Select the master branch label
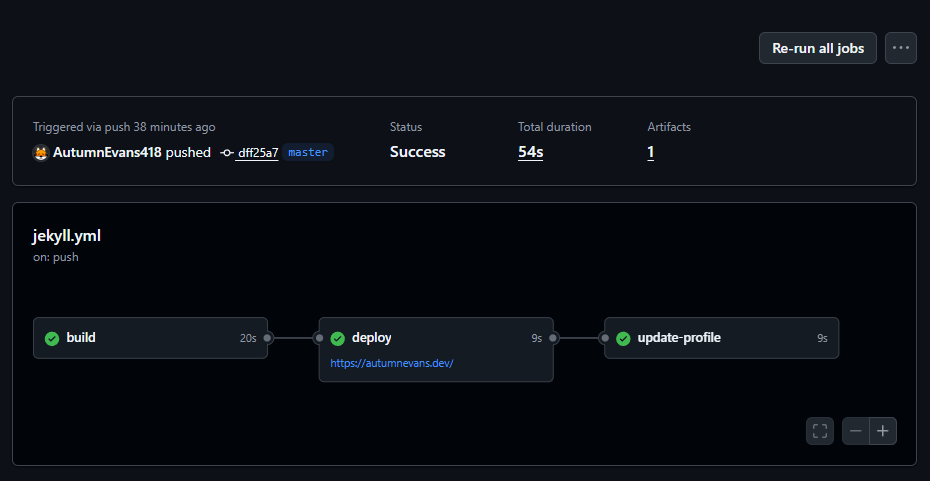The image size is (930, 481). coord(308,153)
